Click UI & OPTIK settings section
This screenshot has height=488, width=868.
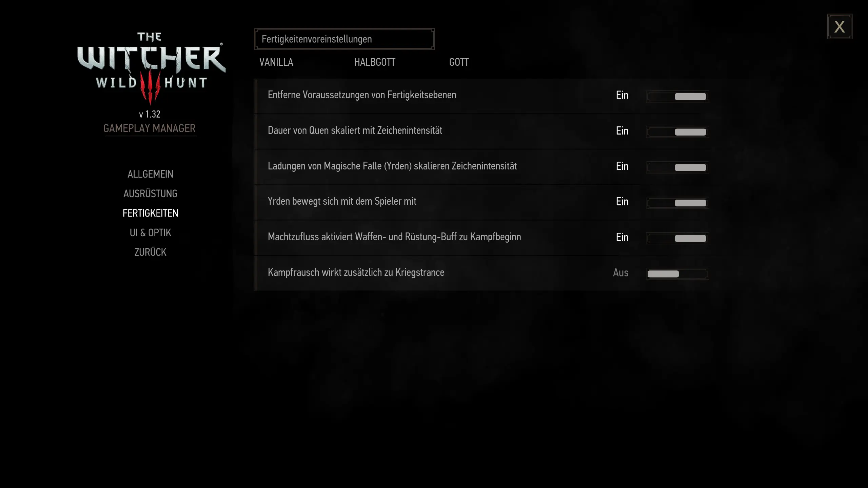tap(150, 232)
